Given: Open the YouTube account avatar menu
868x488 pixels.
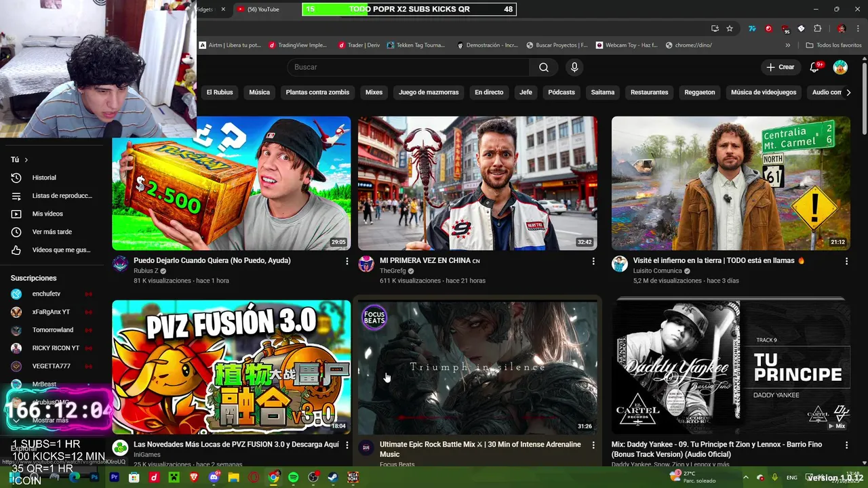Looking at the screenshot, I should [840, 67].
